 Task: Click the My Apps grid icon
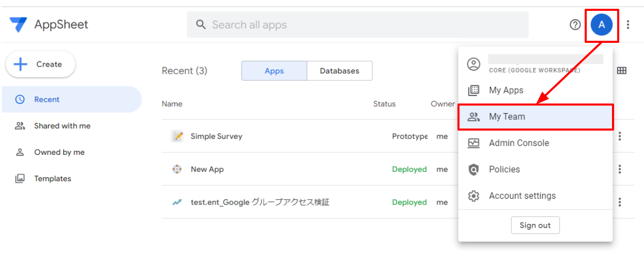click(x=473, y=90)
